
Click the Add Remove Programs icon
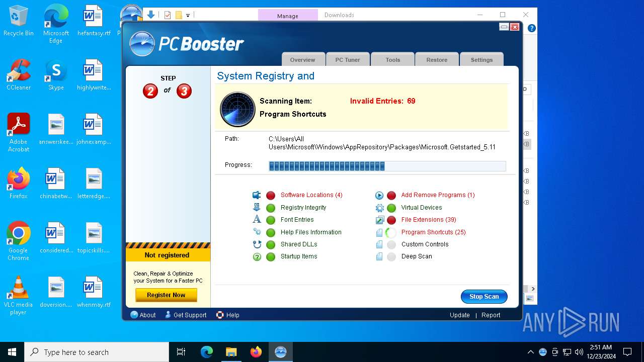pyautogui.click(x=379, y=195)
